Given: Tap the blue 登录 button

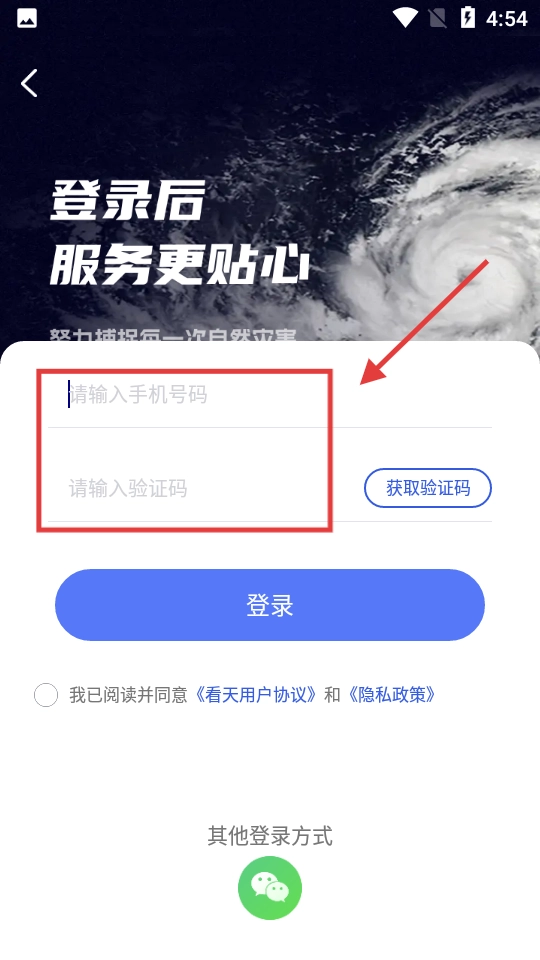Looking at the screenshot, I should tap(270, 605).
